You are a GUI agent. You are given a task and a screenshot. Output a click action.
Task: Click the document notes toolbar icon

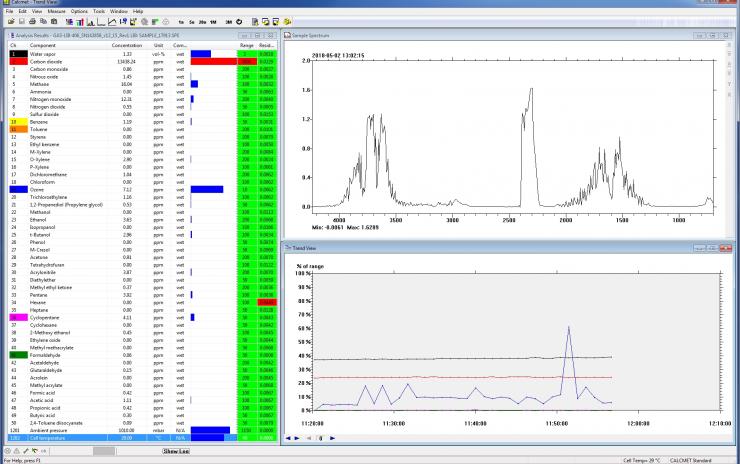[x=255, y=22]
